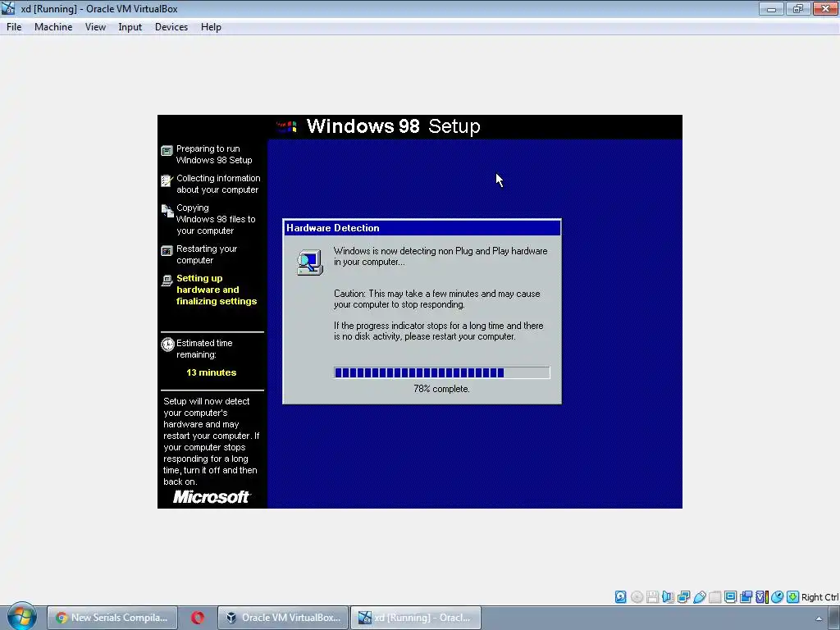Click the Restarting your computer step icon
Viewport: 840px width, 630px height.
[167, 251]
